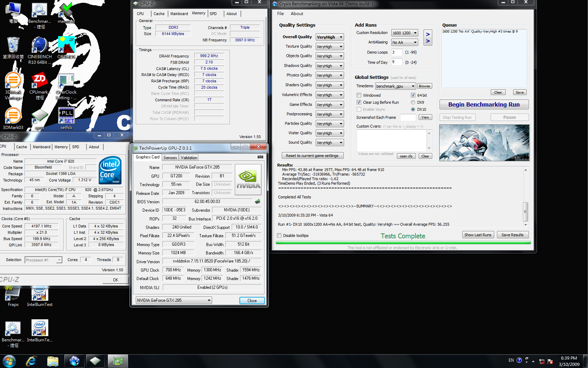The width and height of the screenshot is (588, 368).
Task: Open the IntelBurnTest desktop icon
Action: [40, 297]
